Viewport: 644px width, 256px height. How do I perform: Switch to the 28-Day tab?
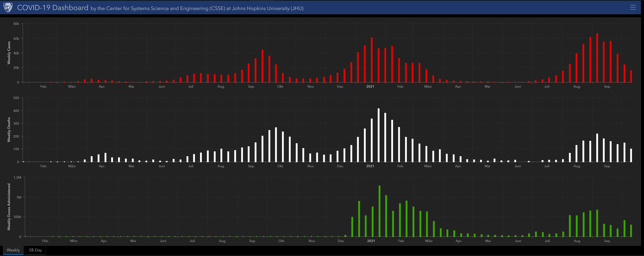(x=35, y=250)
